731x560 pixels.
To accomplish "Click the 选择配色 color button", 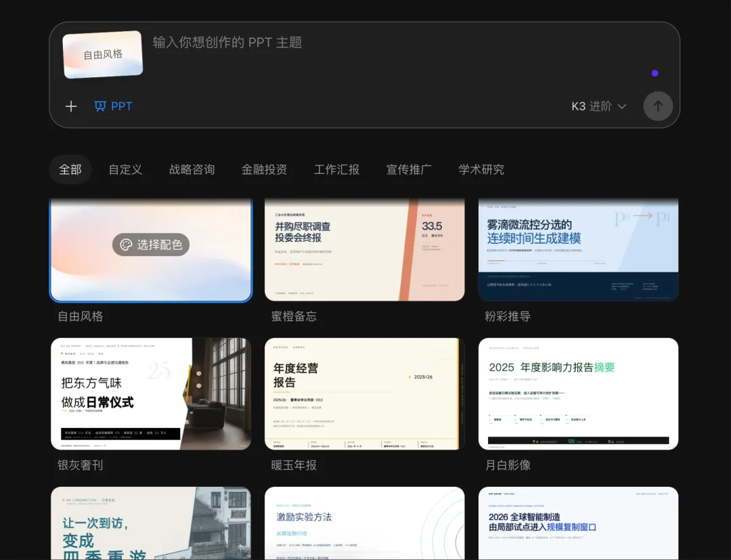I will [150, 245].
